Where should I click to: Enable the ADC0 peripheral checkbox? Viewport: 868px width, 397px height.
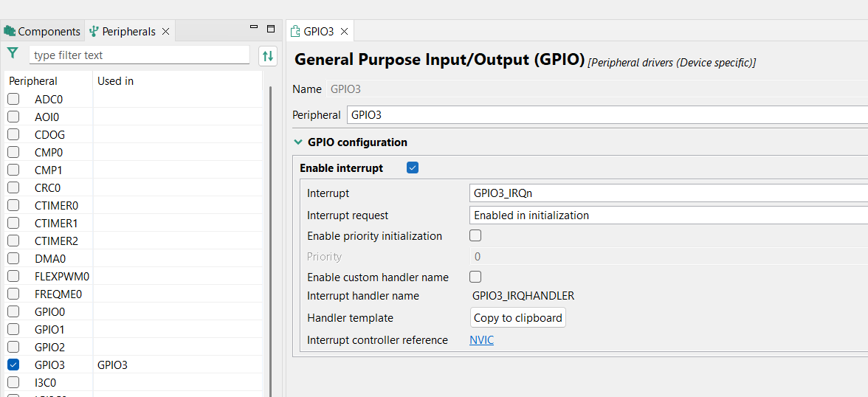[13, 99]
